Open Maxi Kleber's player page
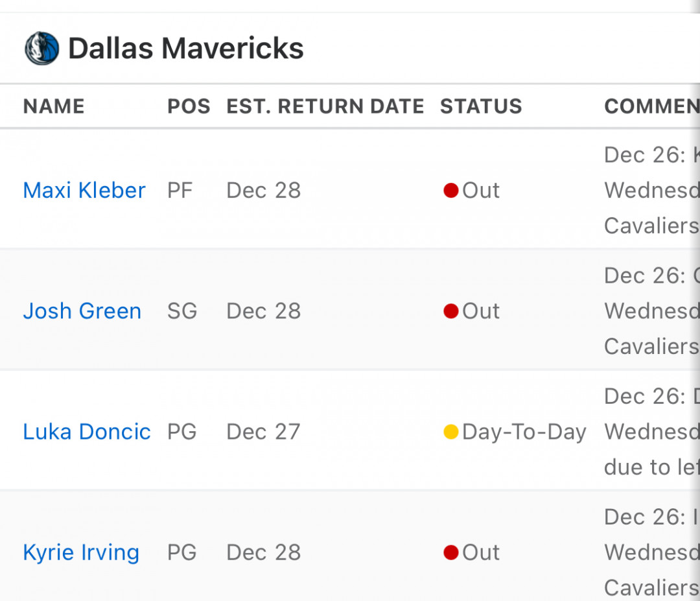The height and width of the screenshot is (601, 700). click(84, 190)
